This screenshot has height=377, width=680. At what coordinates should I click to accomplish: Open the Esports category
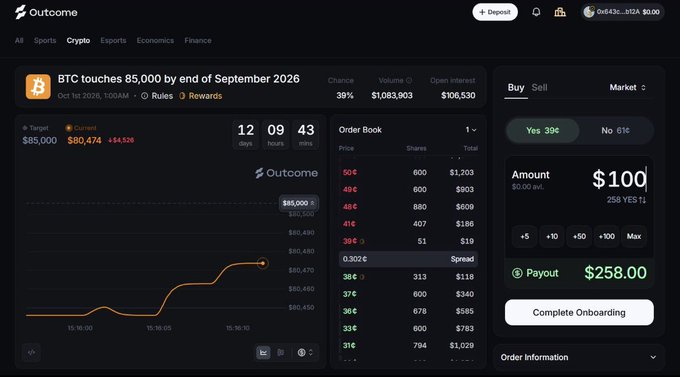(x=113, y=40)
